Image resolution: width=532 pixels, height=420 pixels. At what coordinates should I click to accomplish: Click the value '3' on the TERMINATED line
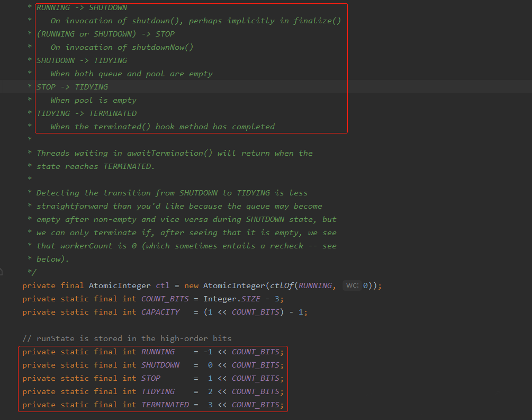point(210,405)
